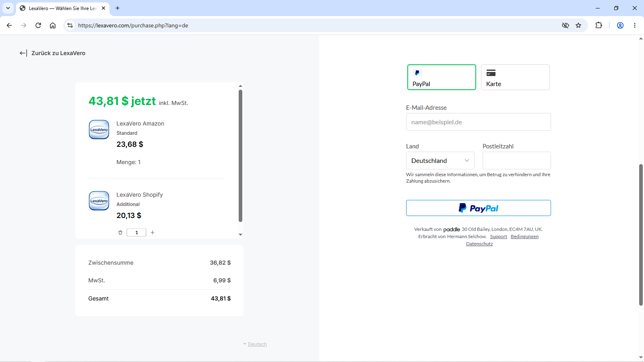644x362 pixels.
Task: Open a new browser tab
Action: point(118,8)
